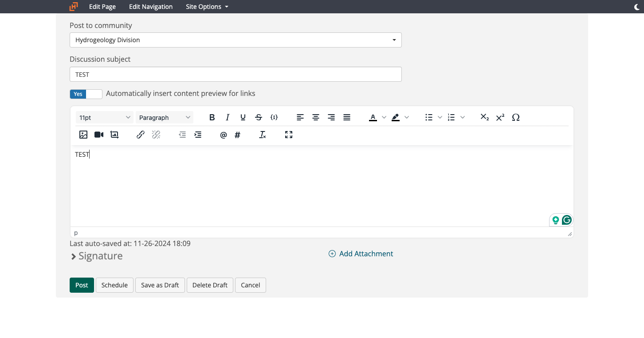Add an attachment to the post
The width and height of the screenshot is (644, 338).
tap(361, 254)
